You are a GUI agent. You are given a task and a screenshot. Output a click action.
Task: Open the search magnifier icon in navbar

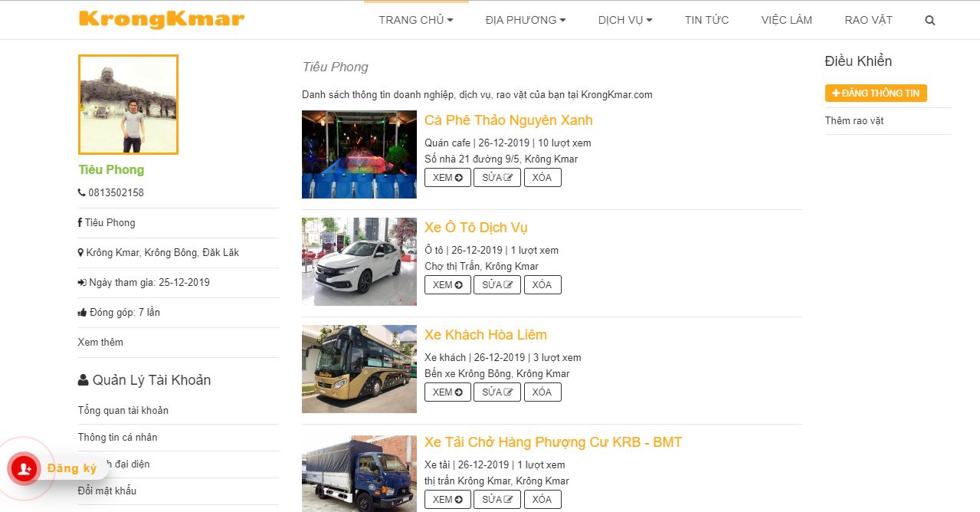coord(930,21)
